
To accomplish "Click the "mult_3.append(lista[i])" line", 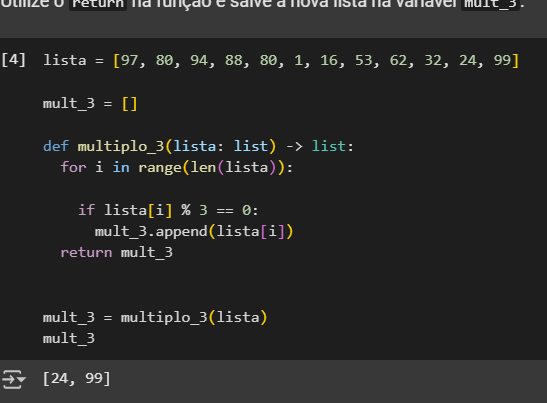I will click(194, 232).
